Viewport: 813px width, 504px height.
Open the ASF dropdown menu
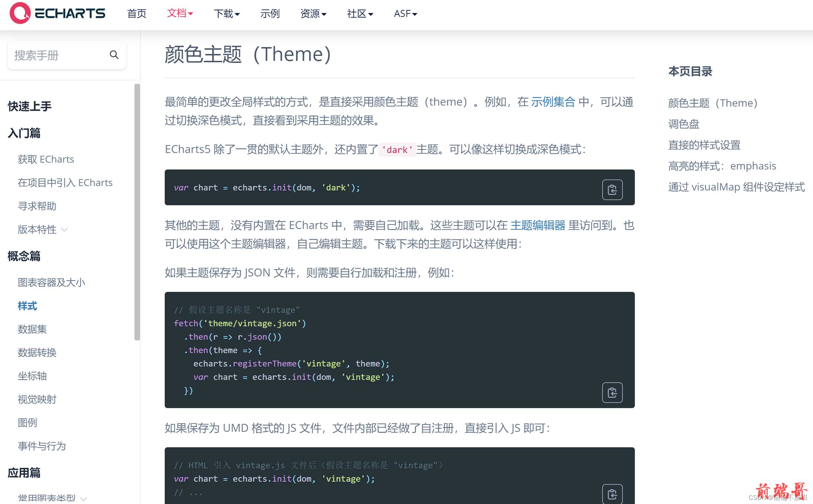tap(405, 13)
